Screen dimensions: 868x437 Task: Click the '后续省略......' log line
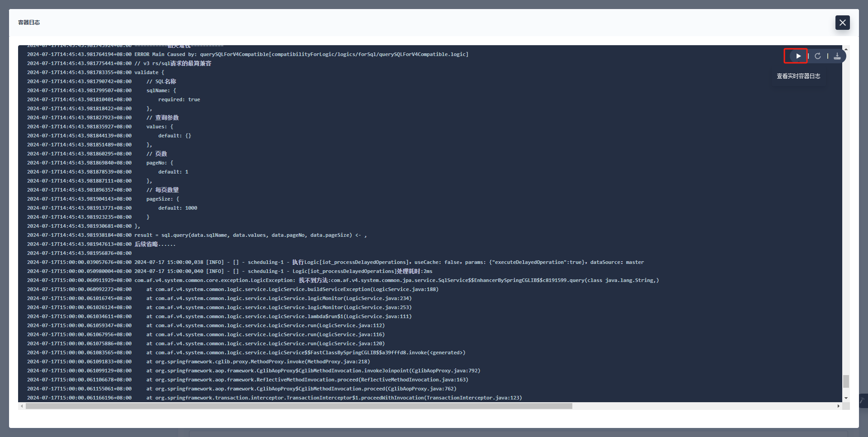[x=101, y=244]
